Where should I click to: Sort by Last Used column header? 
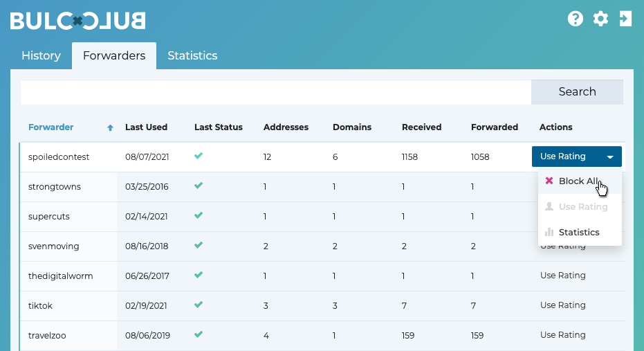pyautogui.click(x=146, y=127)
